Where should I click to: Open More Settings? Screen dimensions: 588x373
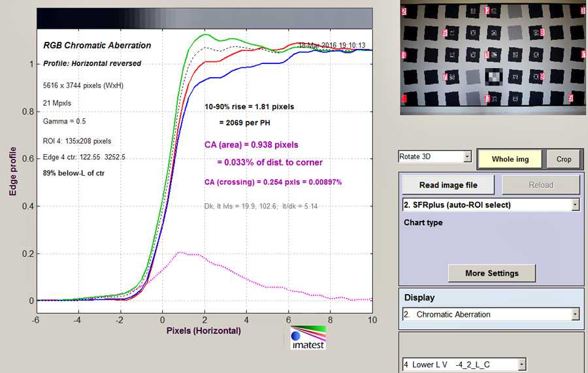[x=492, y=273]
